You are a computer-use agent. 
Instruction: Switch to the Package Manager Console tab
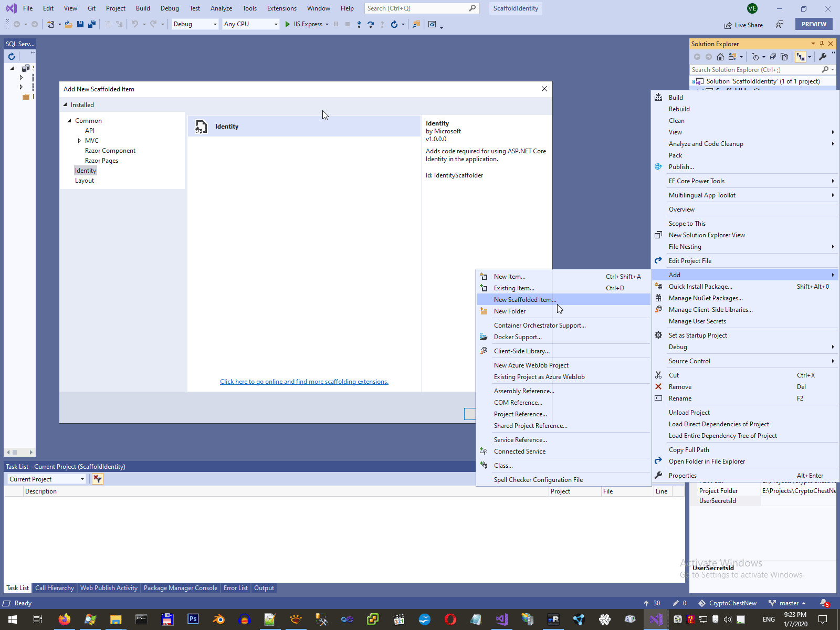(181, 588)
